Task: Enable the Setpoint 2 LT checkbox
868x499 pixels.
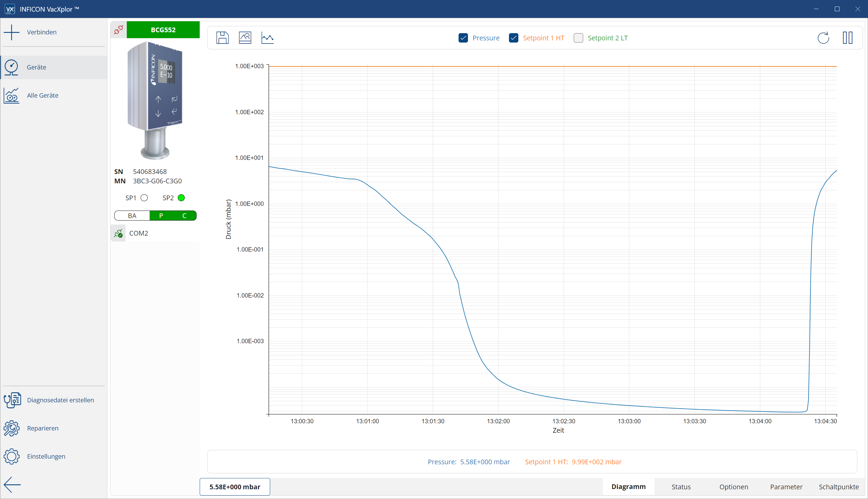Action: (x=578, y=38)
